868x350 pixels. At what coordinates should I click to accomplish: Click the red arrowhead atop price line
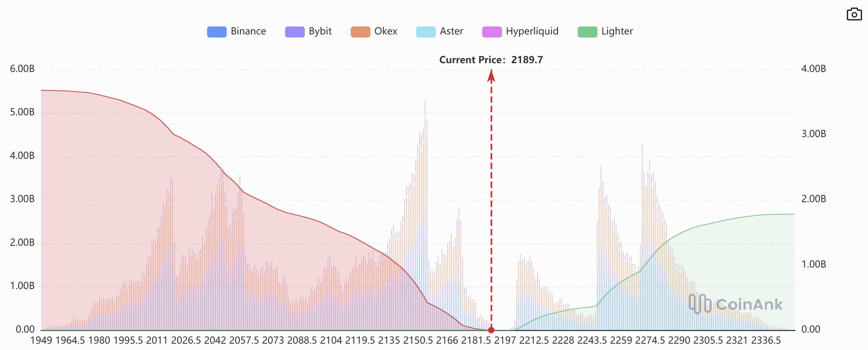tap(491, 76)
